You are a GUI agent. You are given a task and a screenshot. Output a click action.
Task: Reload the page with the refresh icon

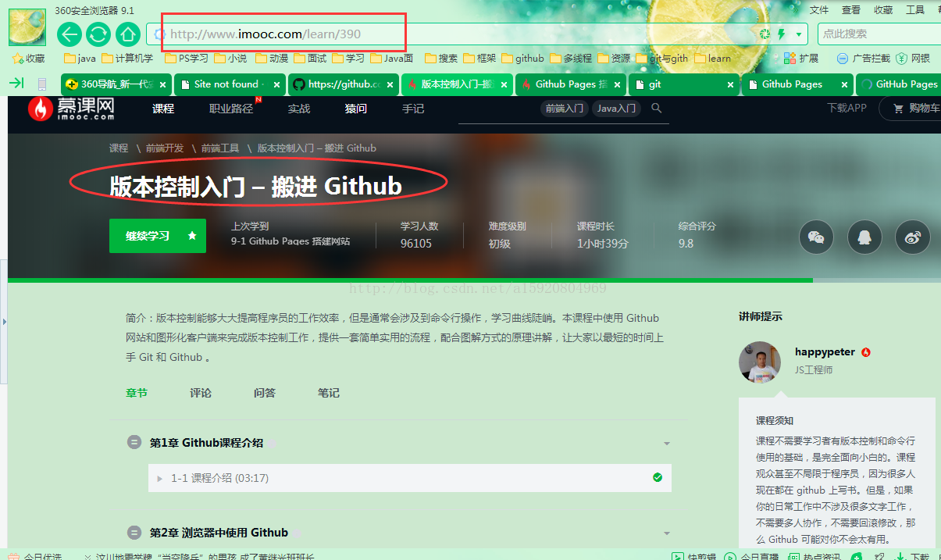[x=98, y=34]
